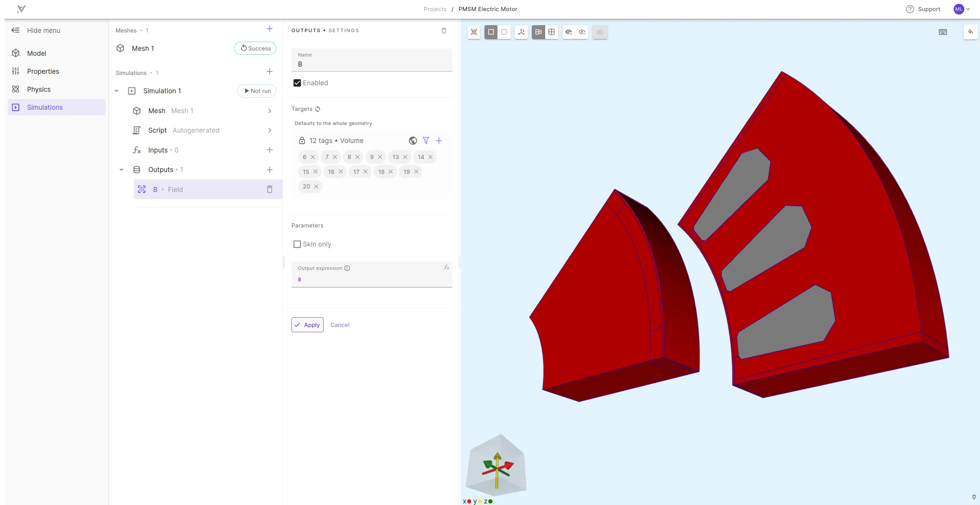The height and width of the screenshot is (505, 980).
Task: Select the B Field output item
Action: [x=208, y=189]
